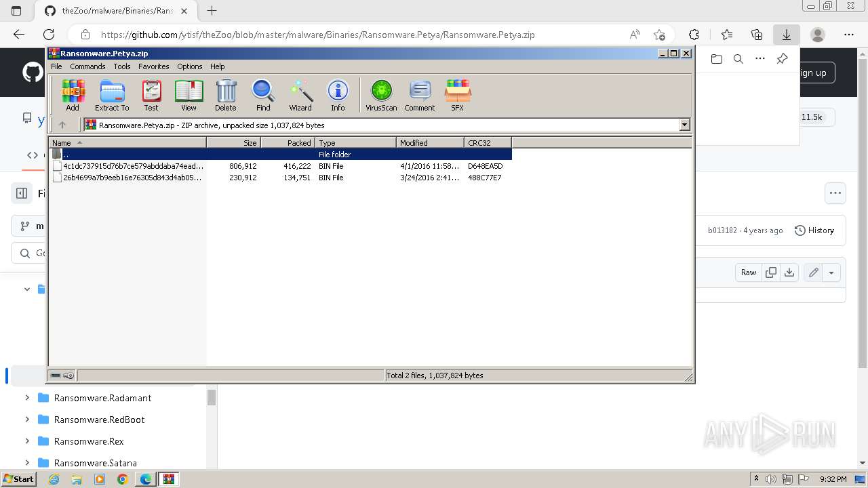Expand the Ransomware.Rex folder
Image resolution: width=868 pixels, height=488 pixels.
click(x=27, y=441)
